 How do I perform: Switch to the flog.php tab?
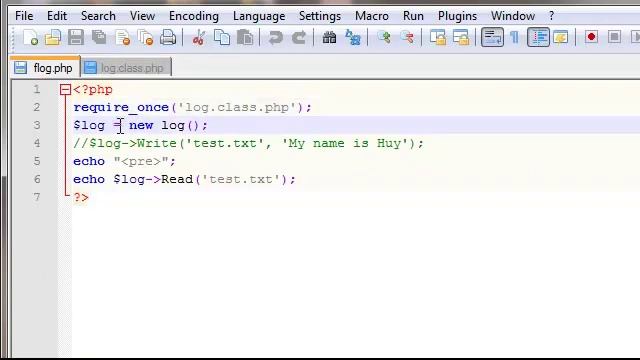click(45, 67)
